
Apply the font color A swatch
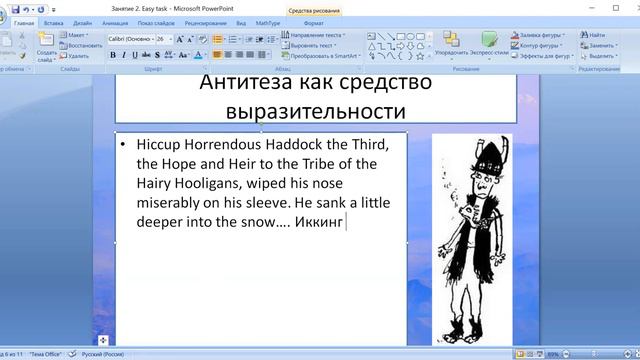(x=198, y=55)
